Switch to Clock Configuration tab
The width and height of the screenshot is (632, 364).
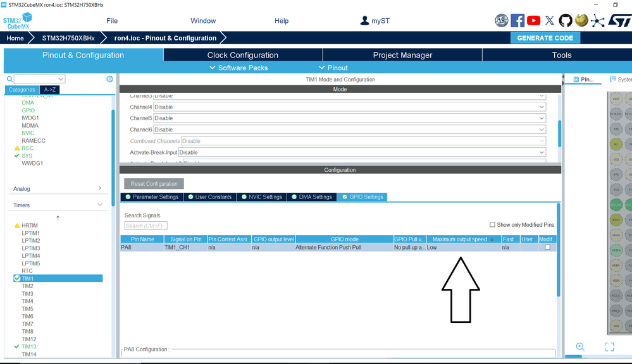tap(243, 55)
